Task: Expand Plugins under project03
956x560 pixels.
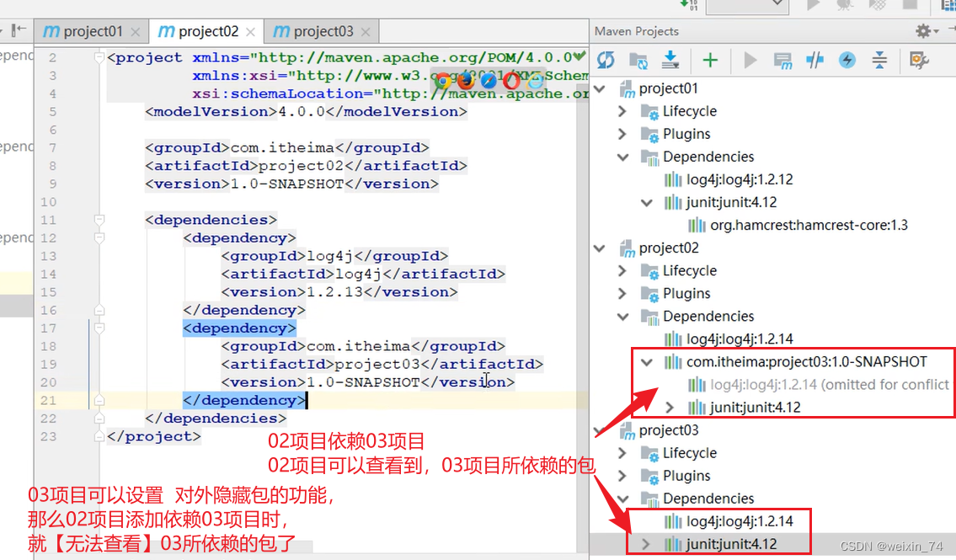Action: click(x=622, y=476)
